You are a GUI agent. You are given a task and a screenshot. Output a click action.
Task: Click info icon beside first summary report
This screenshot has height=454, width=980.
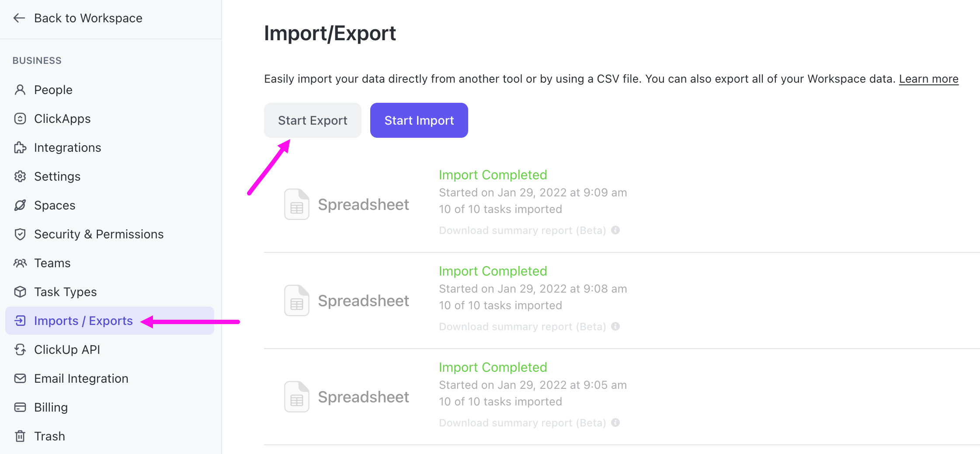[615, 230]
